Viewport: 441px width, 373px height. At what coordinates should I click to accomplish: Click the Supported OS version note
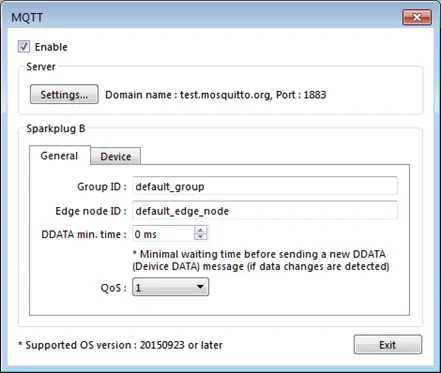click(120, 345)
